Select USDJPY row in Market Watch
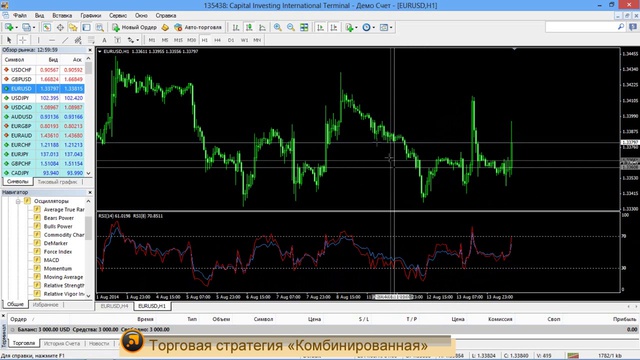640x360 pixels. (x=43, y=98)
